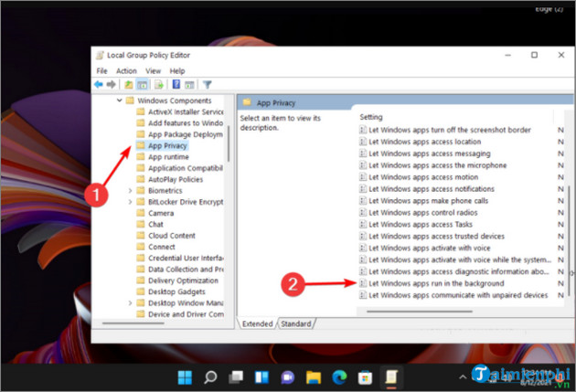Expand BitLocker Drive Encryption node
The width and height of the screenshot is (576, 392).
(130, 202)
